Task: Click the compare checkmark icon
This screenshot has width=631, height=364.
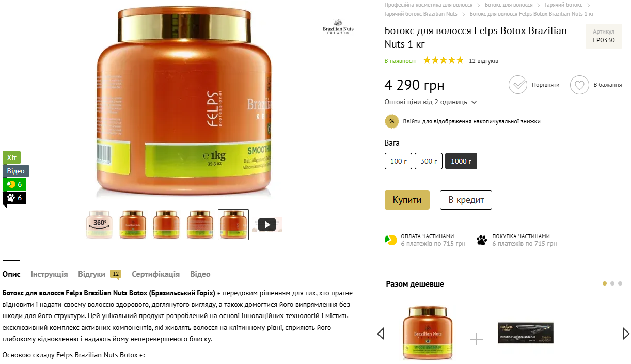Action: click(x=517, y=85)
